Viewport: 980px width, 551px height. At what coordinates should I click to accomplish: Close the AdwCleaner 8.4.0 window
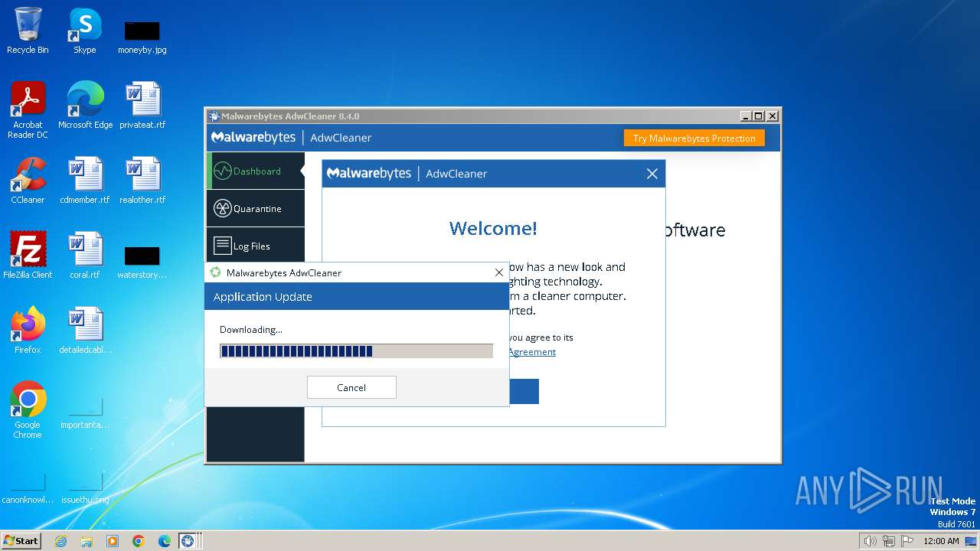point(773,116)
